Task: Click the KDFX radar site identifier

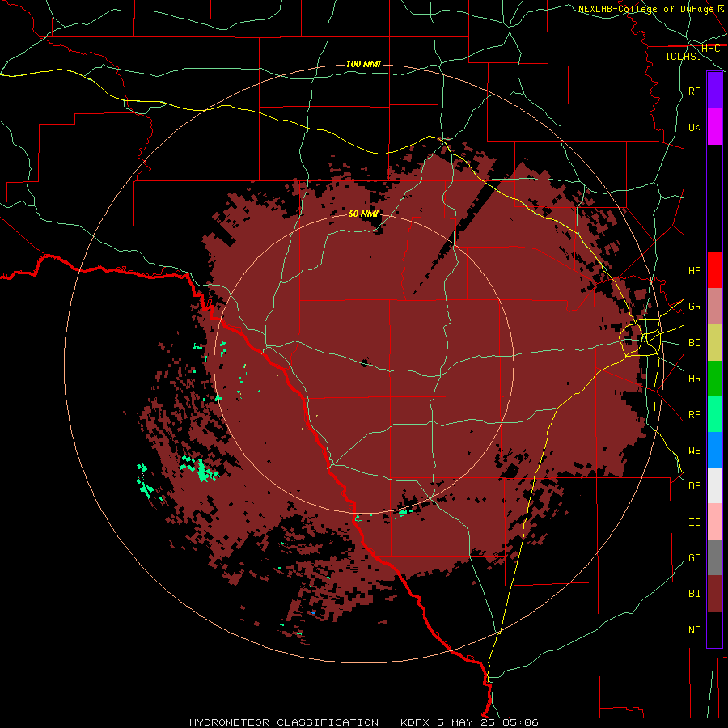Action: 415,722
